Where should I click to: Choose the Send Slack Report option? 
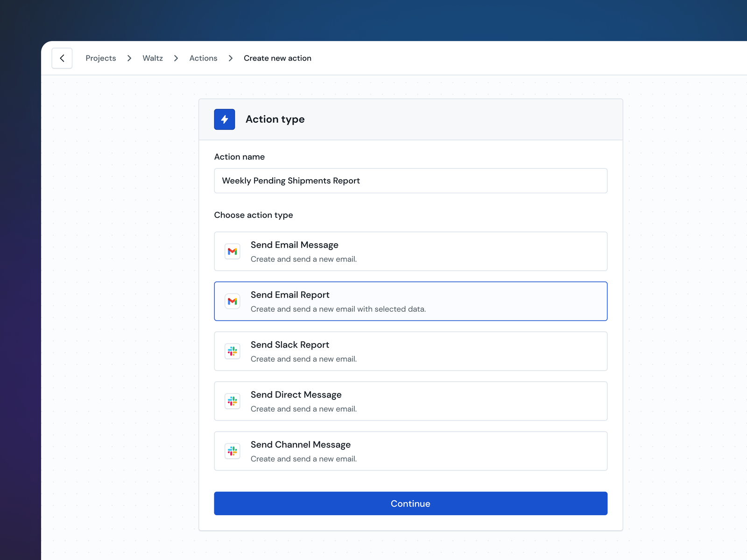click(411, 351)
